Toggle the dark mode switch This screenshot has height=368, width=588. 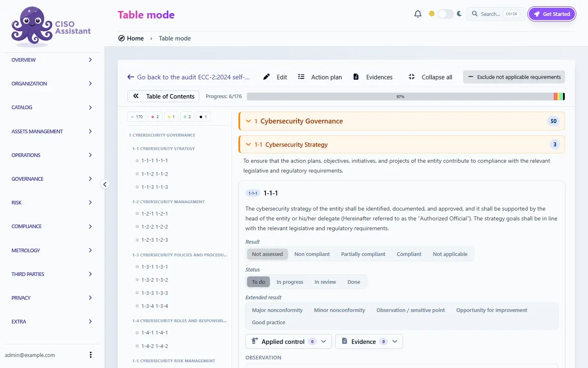pyautogui.click(x=445, y=14)
